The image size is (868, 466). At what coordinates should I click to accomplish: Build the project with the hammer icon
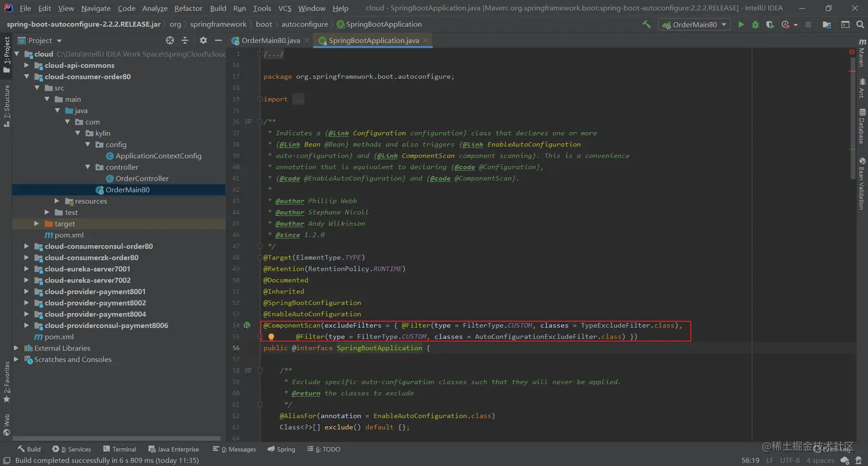[647, 25]
